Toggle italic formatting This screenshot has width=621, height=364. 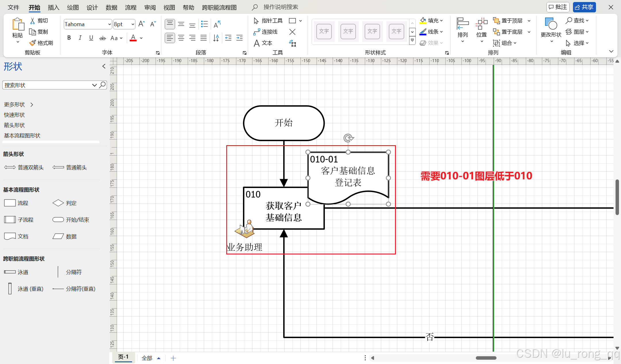click(x=80, y=38)
